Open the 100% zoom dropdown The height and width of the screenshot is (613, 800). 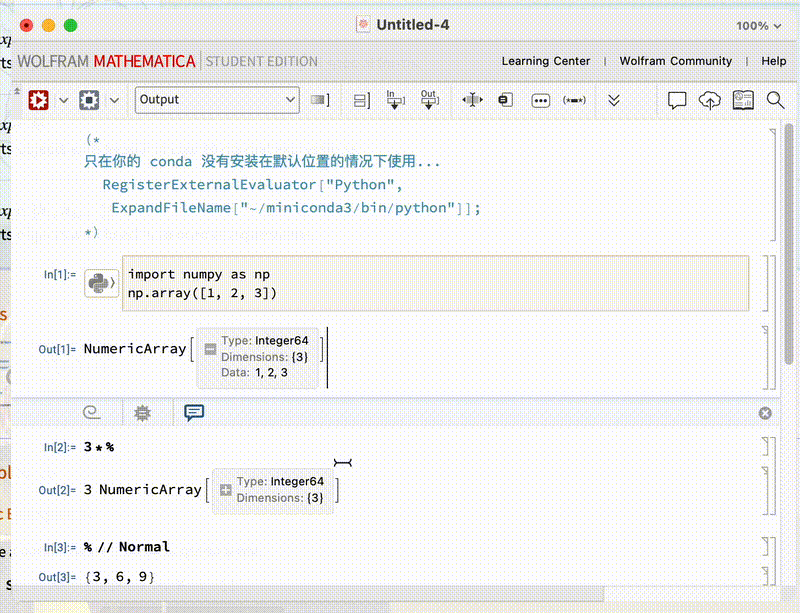[x=758, y=26]
